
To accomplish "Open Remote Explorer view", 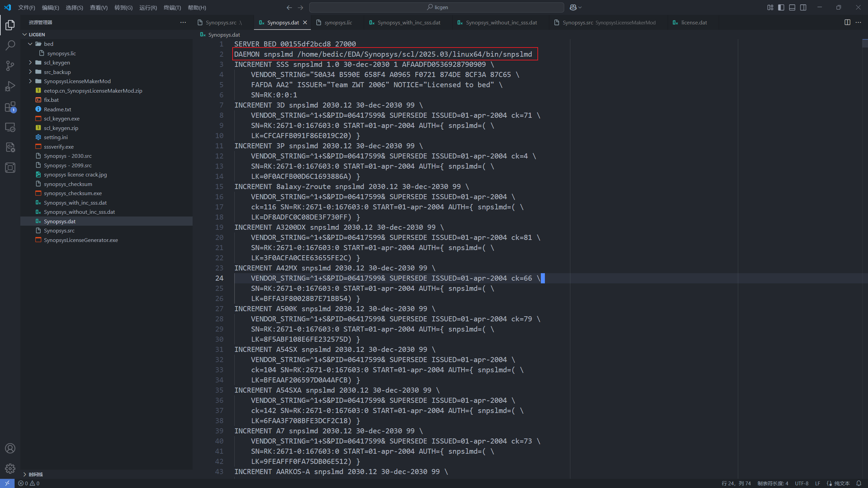I will tap(10, 127).
